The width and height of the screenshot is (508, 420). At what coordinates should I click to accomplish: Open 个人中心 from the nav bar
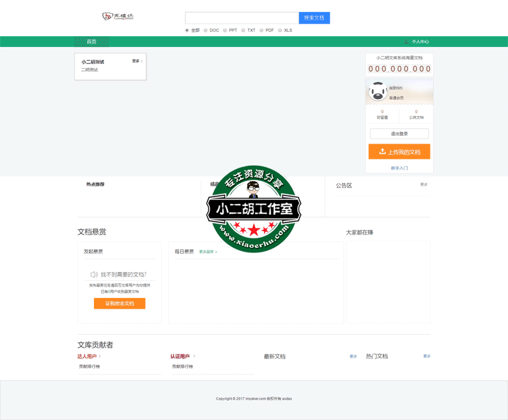[420, 42]
